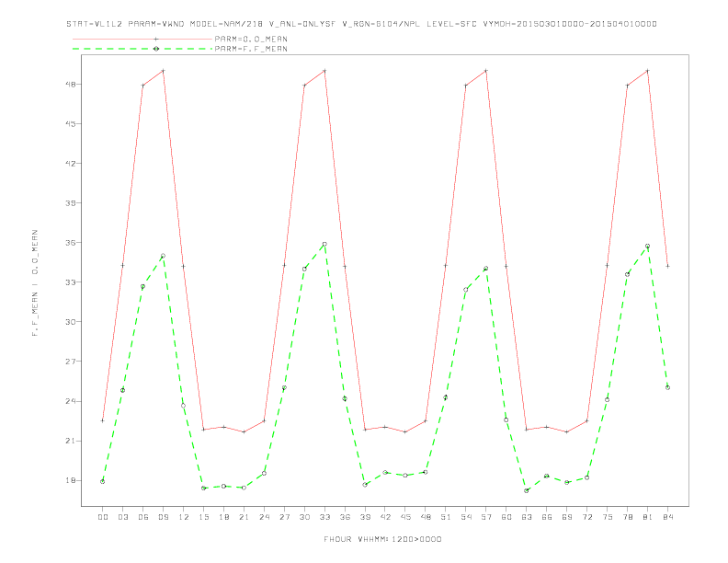728x563 pixels.
Task: Click red line peak marker at hour 09
Action: coord(163,71)
